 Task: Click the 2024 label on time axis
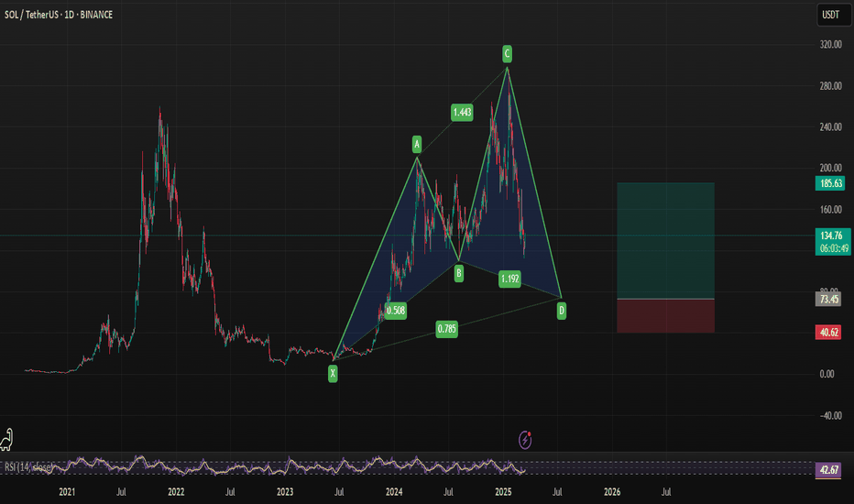tap(394, 492)
